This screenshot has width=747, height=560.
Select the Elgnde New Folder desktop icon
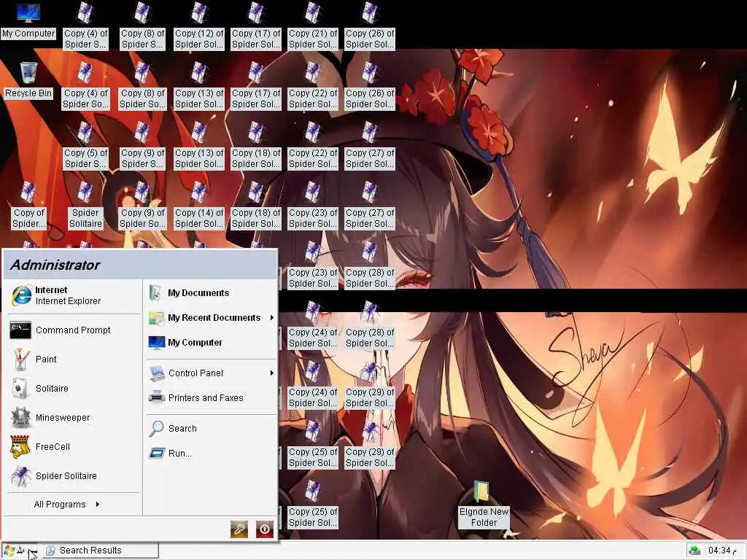[x=484, y=505]
